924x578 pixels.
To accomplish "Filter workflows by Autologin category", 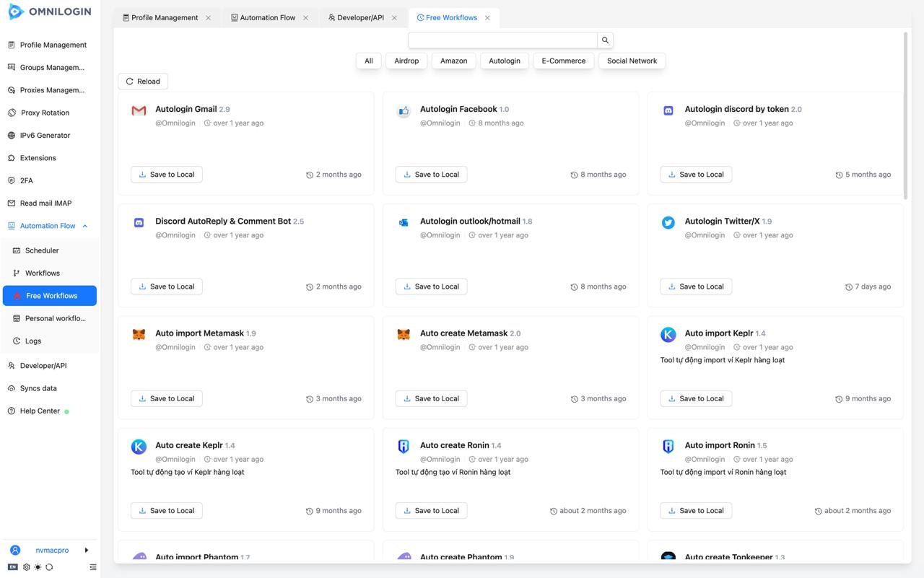I will [505, 61].
